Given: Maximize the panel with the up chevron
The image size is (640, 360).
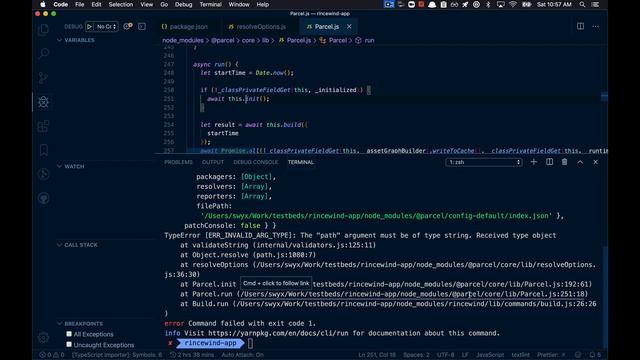Looking at the screenshot, I should click(580, 162).
